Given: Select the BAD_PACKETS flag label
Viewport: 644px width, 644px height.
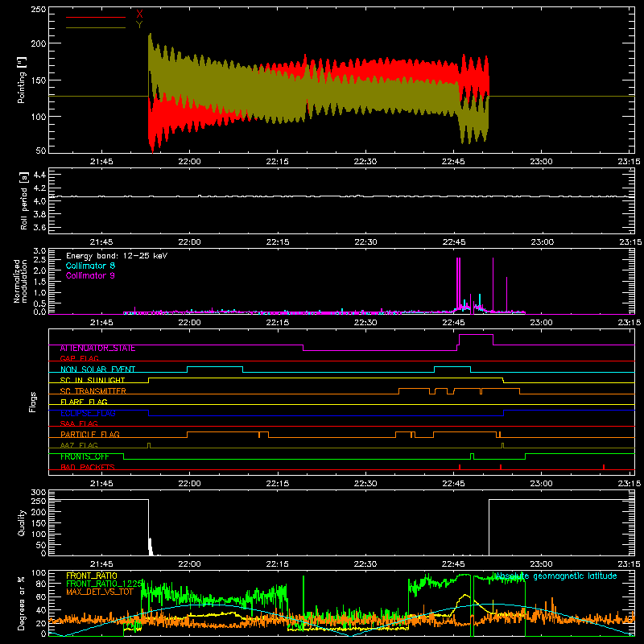Looking at the screenshot, I should (88, 468).
